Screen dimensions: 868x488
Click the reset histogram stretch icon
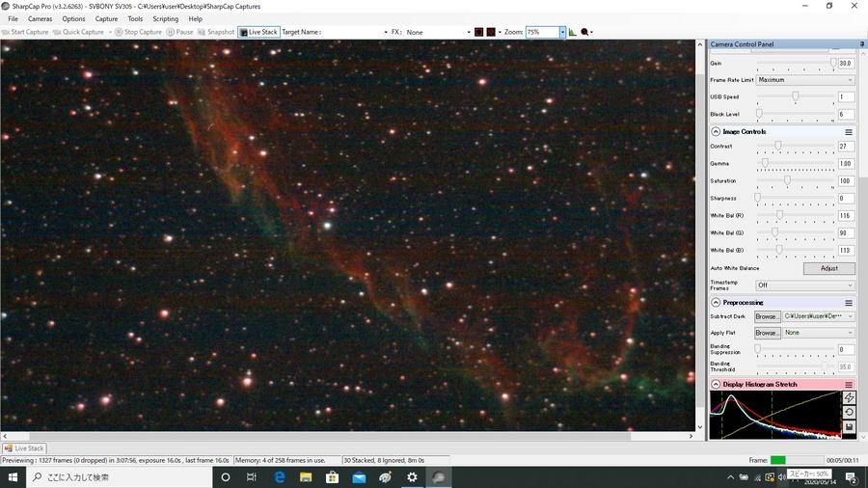[x=849, y=412]
